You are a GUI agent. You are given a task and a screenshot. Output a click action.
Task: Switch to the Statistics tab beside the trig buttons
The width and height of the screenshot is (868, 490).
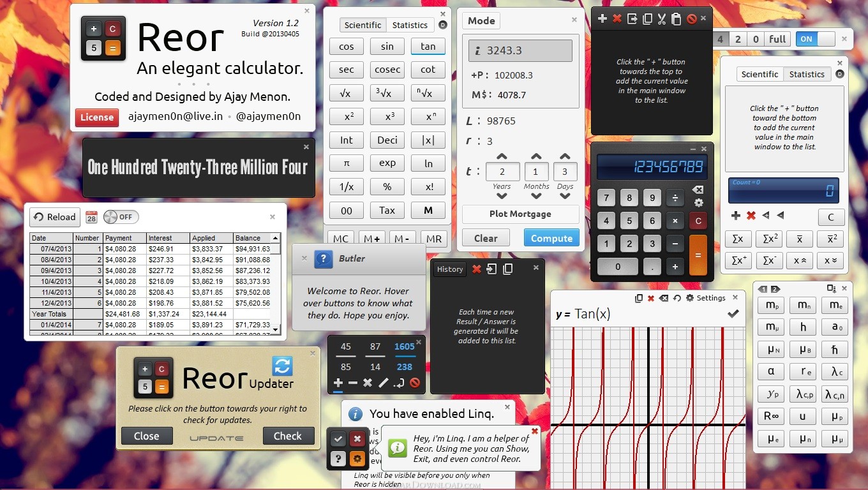pyautogui.click(x=409, y=25)
